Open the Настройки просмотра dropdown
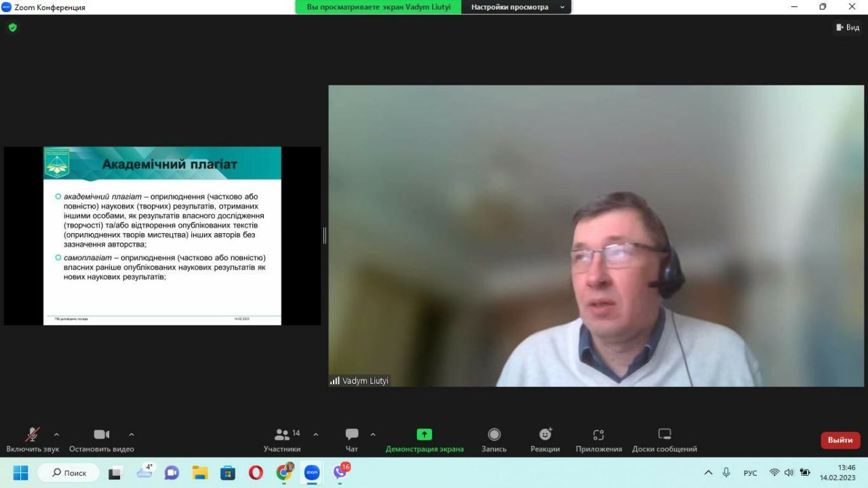The height and width of the screenshot is (488, 868). tap(517, 7)
